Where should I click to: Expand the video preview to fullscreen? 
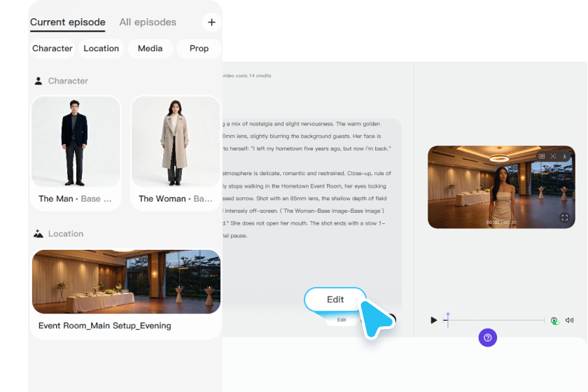(x=565, y=218)
